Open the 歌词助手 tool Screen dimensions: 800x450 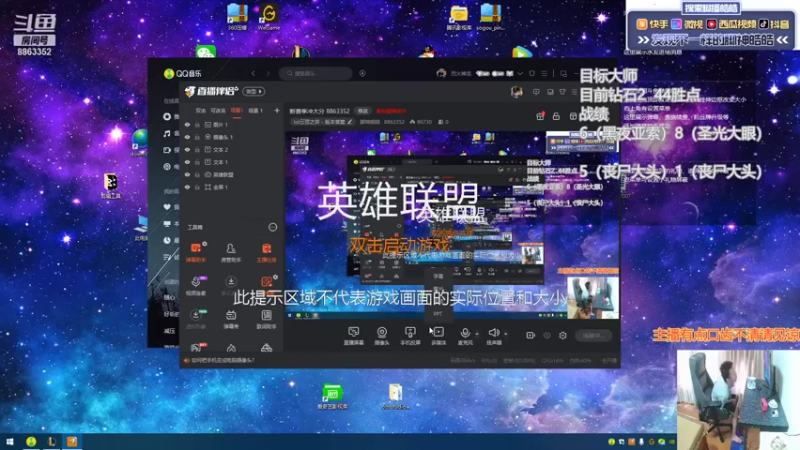point(266,319)
